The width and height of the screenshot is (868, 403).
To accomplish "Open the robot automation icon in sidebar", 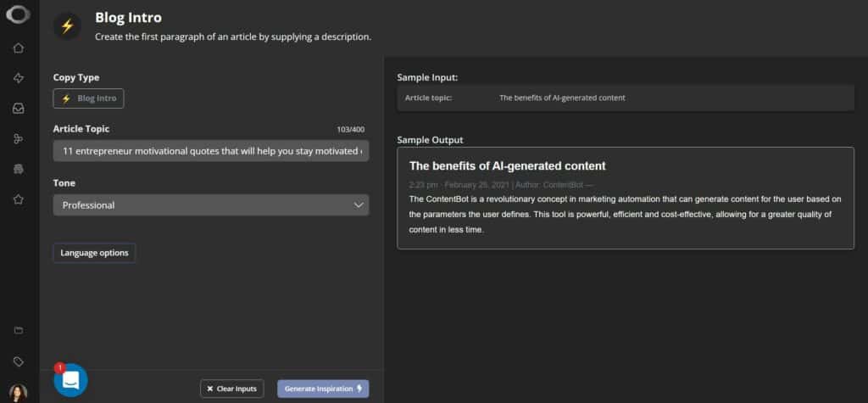I will 19,169.
